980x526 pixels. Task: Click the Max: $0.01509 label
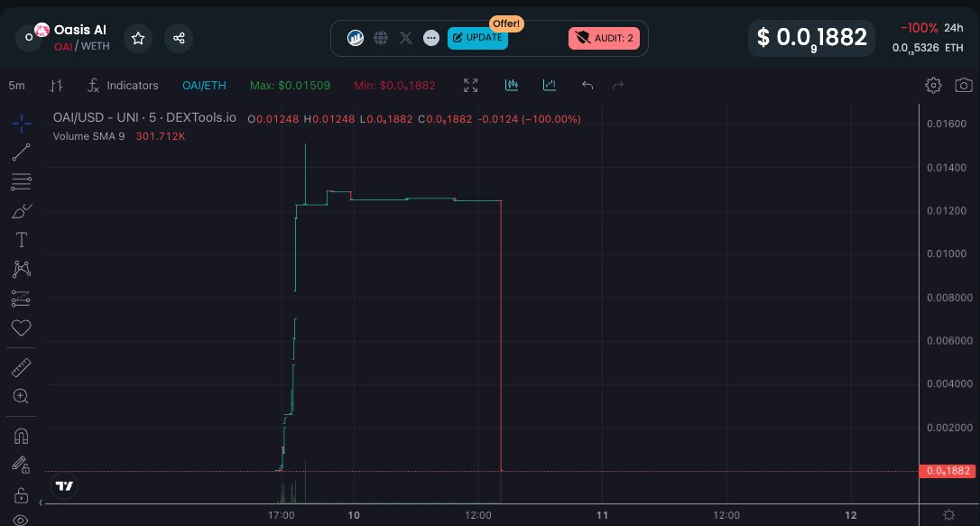tap(290, 86)
